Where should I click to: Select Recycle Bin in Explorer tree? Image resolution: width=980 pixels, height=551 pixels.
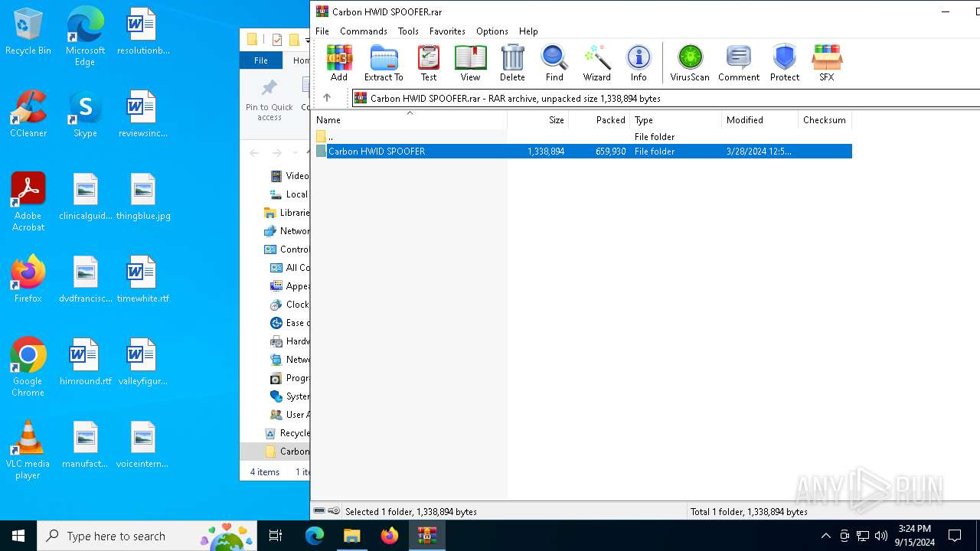click(x=286, y=433)
